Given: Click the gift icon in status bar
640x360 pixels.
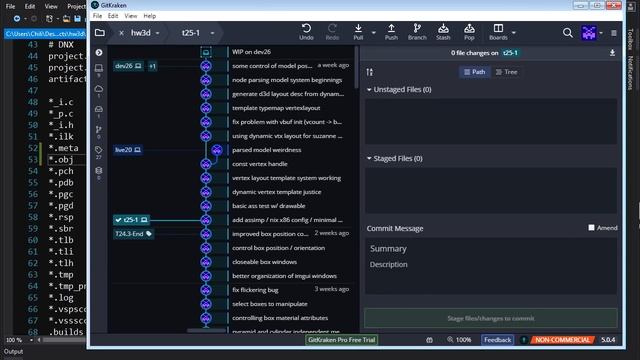Looking at the screenshot, I should [429, 340].
